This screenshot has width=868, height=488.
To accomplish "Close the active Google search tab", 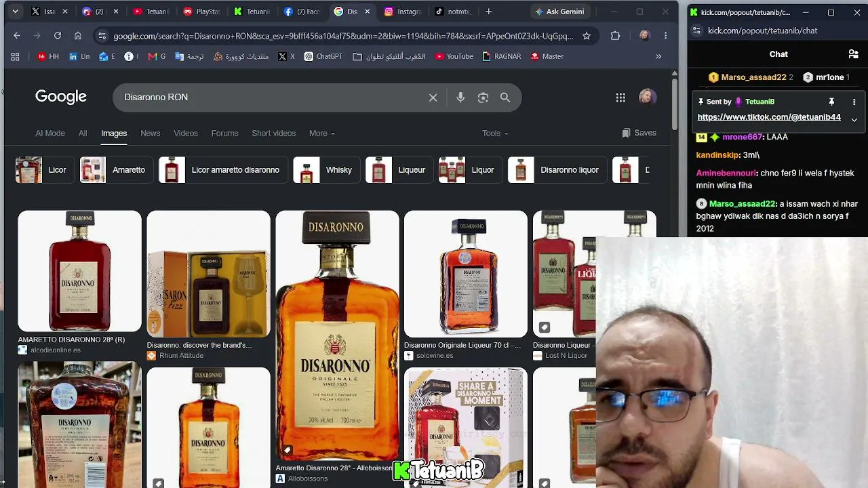I will click(367, 12).
